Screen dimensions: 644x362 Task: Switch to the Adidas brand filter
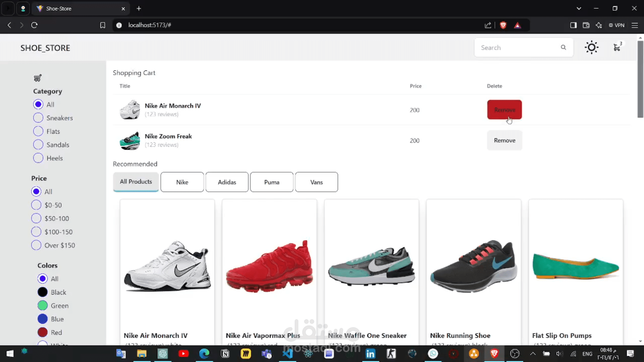tap(227, 182)
